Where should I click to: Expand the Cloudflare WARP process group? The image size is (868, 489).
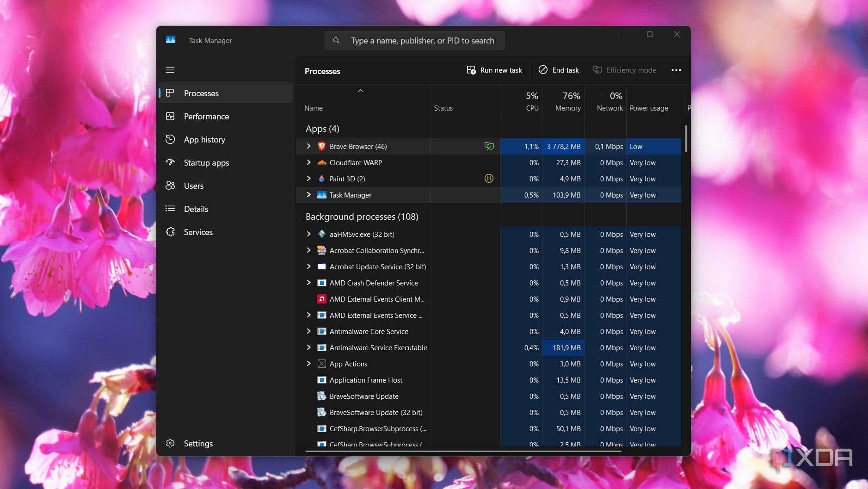(x=309, y=162)
